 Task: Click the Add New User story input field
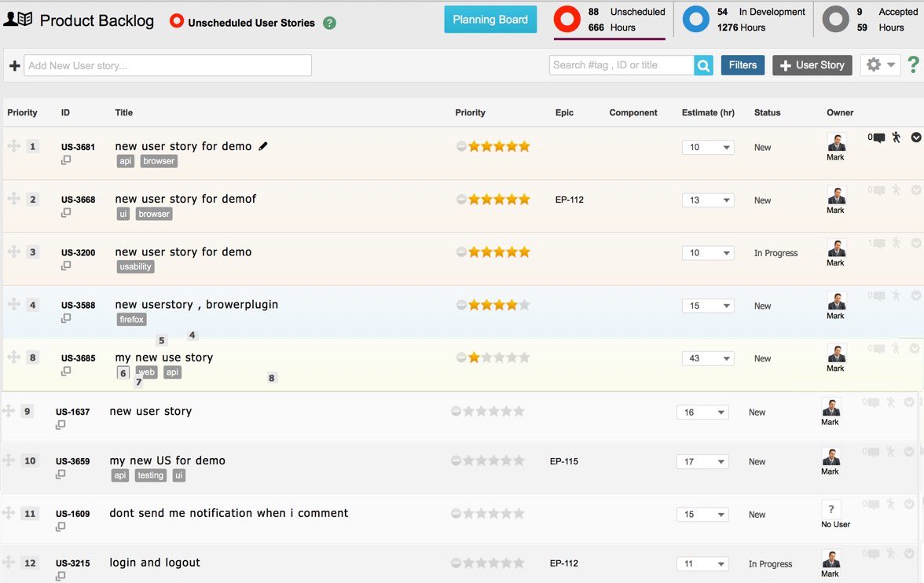click(167, 66)
